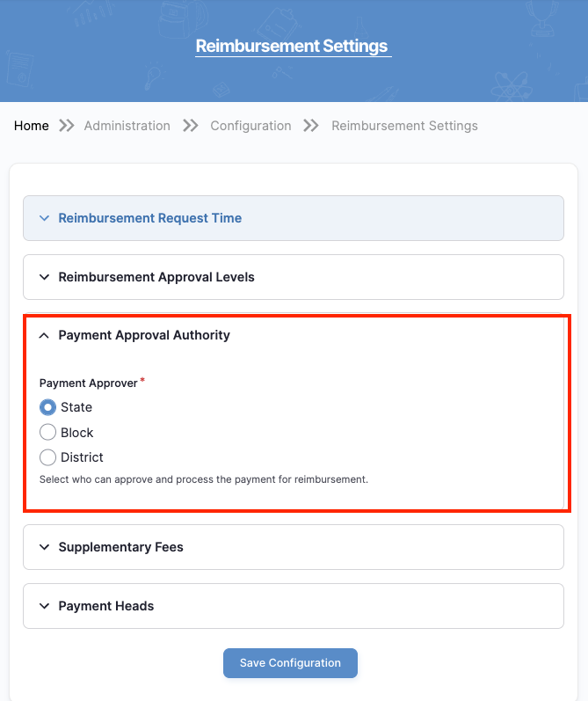Click the down-chevron icon beside Reimbursement Approval Levels
This screenshot has width=588, height=701.
45,277
